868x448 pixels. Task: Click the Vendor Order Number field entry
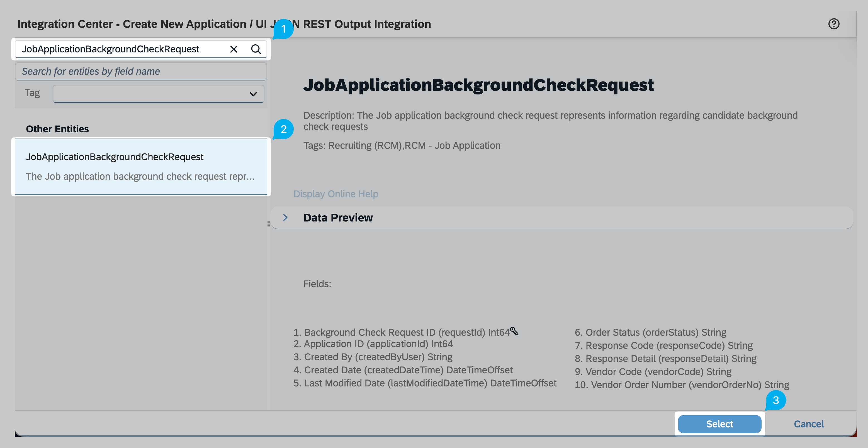(682, 385)
